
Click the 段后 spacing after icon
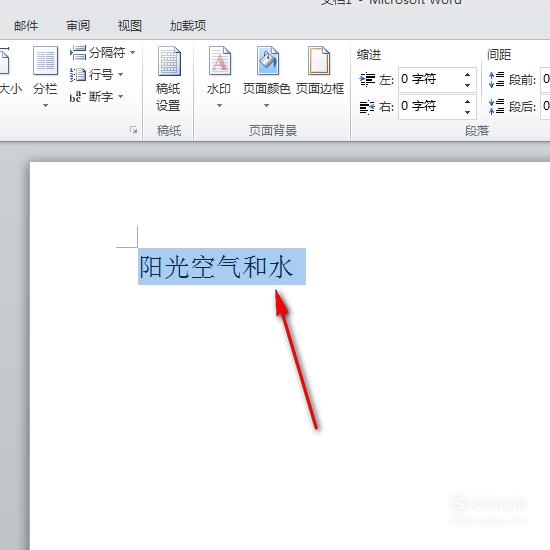point(496,106)
